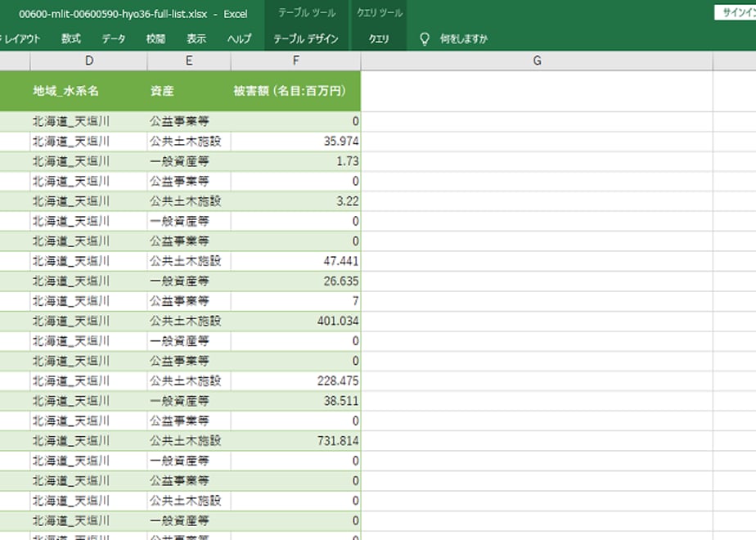Open the レイアウト ribbon tab
Viewport: 756px width, 540px height.
coord(20,39)
